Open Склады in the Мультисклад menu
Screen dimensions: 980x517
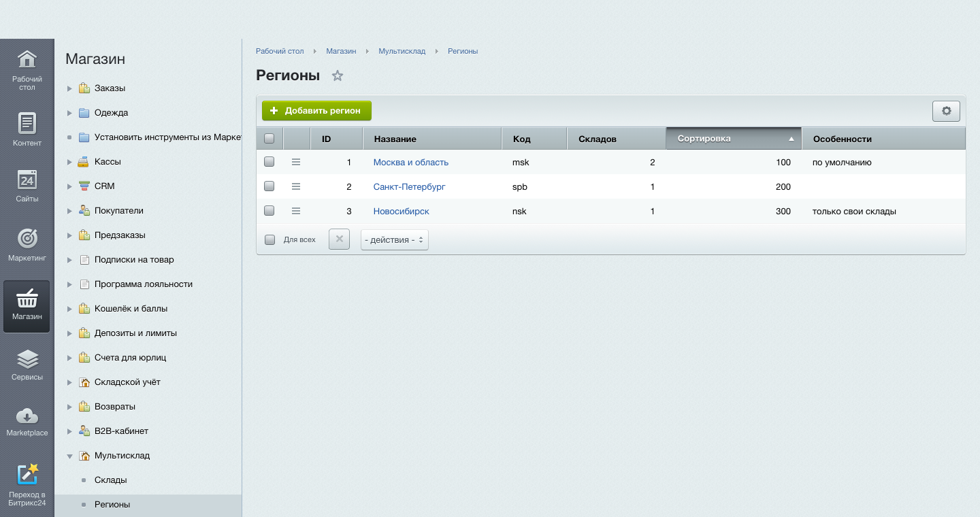[x=111, y=480]
